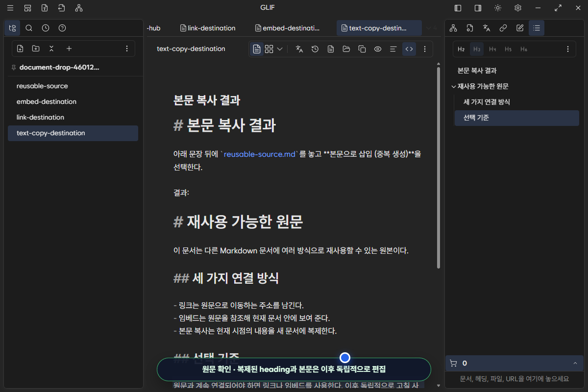This screenshot has width=588, height=392.
Task: Click the pinned document-drop-46012 workspace name
Action: point(59,68)
